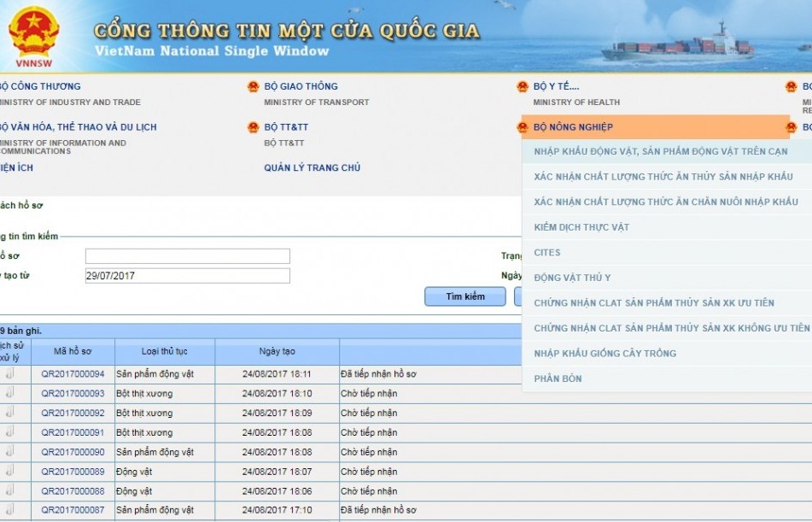Select Nhập khẩu động vật, sản phẩm động vật trên cạn
Viewport: 812px width, 522px height.
[x=661, y=151]
